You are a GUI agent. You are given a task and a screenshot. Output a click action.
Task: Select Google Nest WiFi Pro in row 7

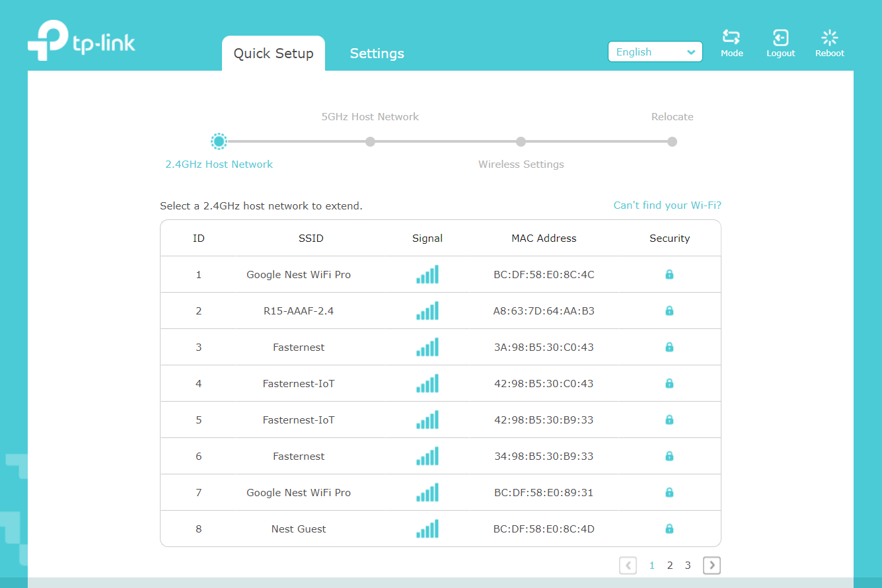pos(299,492)
